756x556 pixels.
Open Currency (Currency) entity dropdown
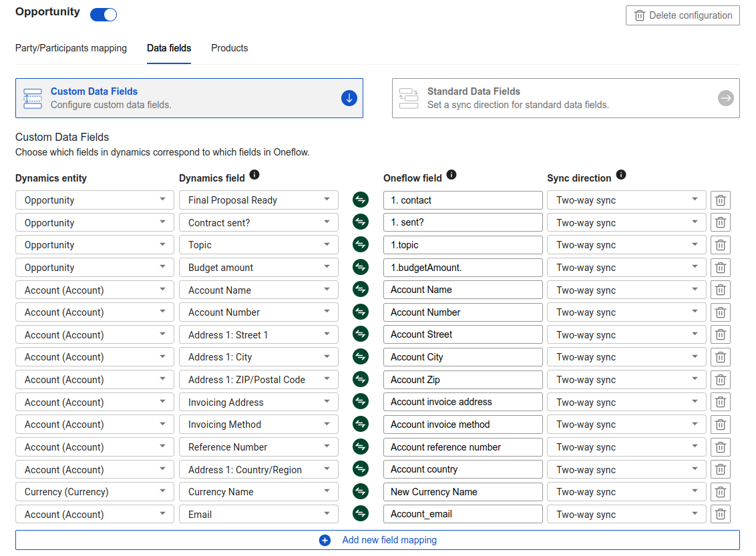click(95, 492)
